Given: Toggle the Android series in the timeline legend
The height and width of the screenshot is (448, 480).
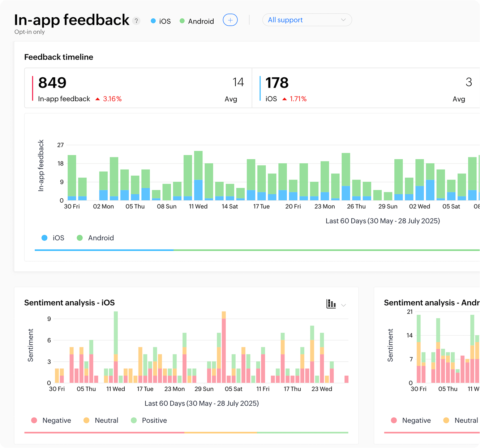Looking at the screenshot, I should pos(80,238).
